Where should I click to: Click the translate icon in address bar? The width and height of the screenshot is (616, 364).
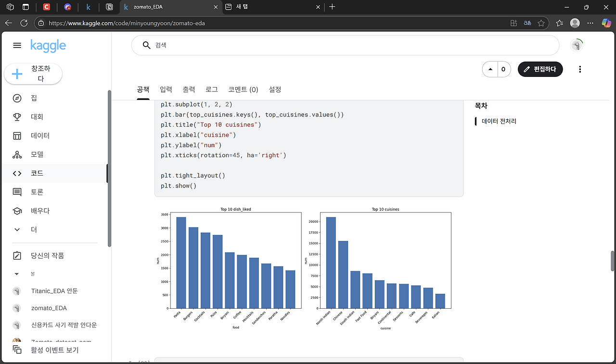coord(527,23)
